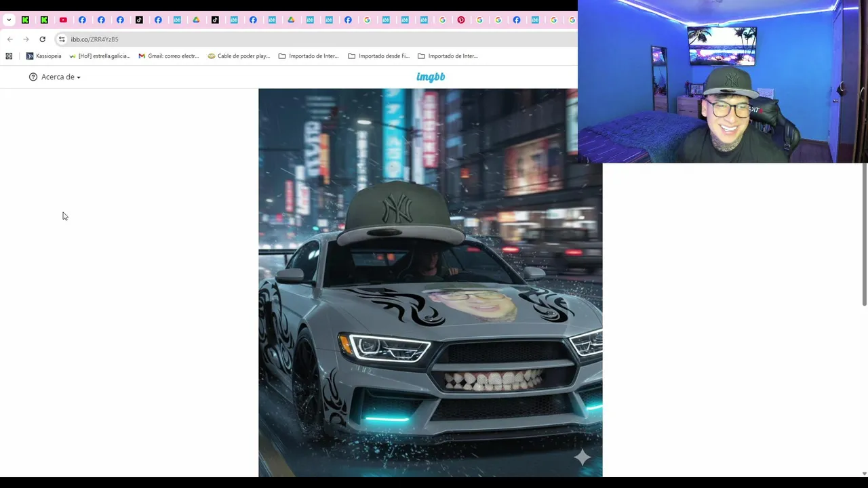Reload the current page
This screenshot has height=488, width=868.
point(42,39)
